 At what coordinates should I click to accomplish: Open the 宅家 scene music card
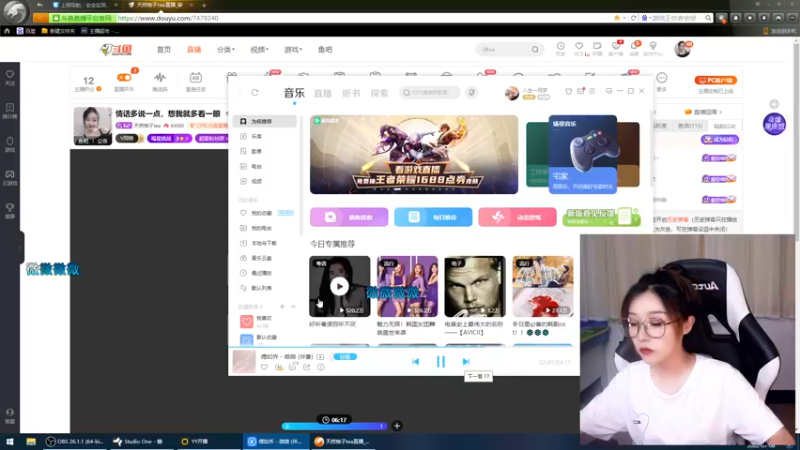583,154
